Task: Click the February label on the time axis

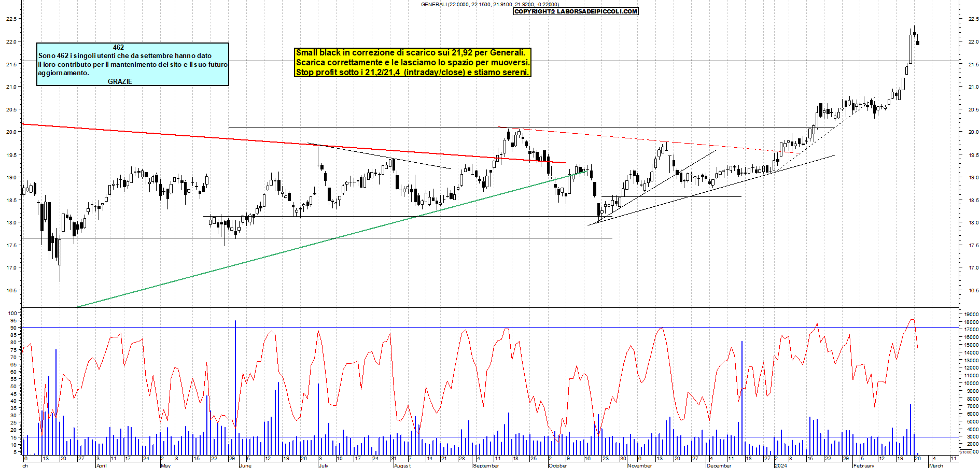Action: pos(864,465)
